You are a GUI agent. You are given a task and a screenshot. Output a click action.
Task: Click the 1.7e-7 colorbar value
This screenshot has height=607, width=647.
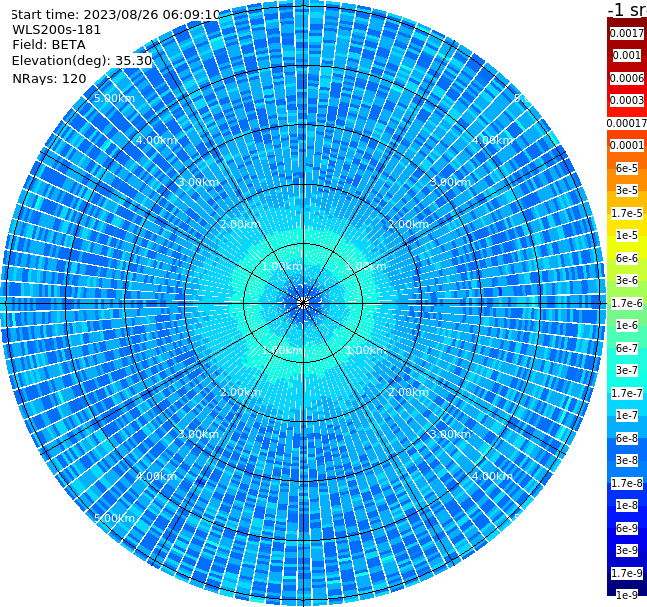(627, 393)
